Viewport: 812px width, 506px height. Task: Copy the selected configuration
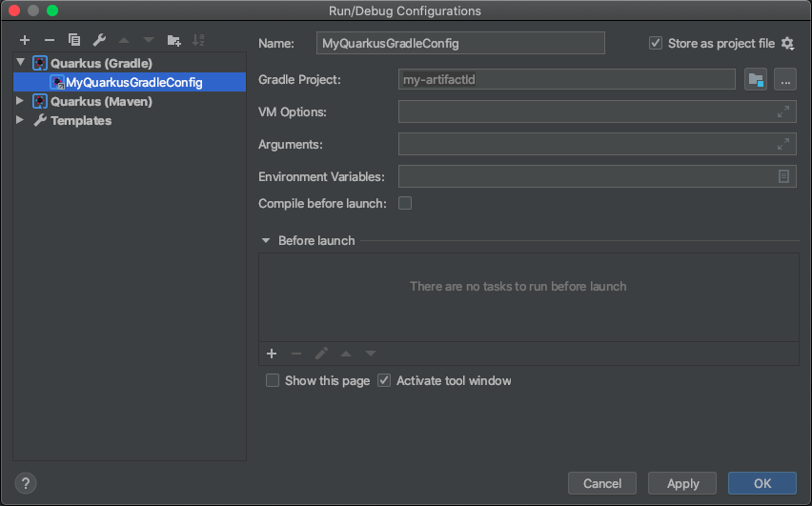point(74,40)
